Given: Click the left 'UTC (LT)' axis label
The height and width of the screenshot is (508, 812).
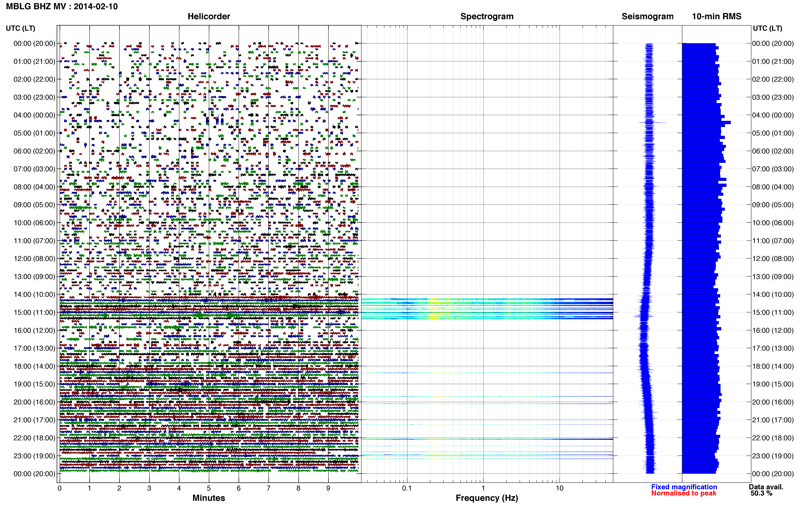Looking at the screenshot, I should tap(21, 28).
